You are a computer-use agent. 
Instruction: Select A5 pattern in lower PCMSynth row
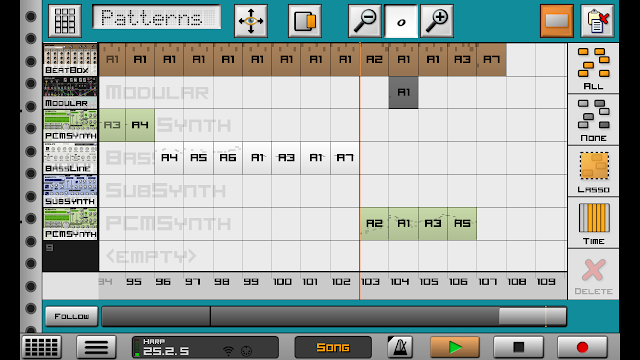[x=462, y=224]
